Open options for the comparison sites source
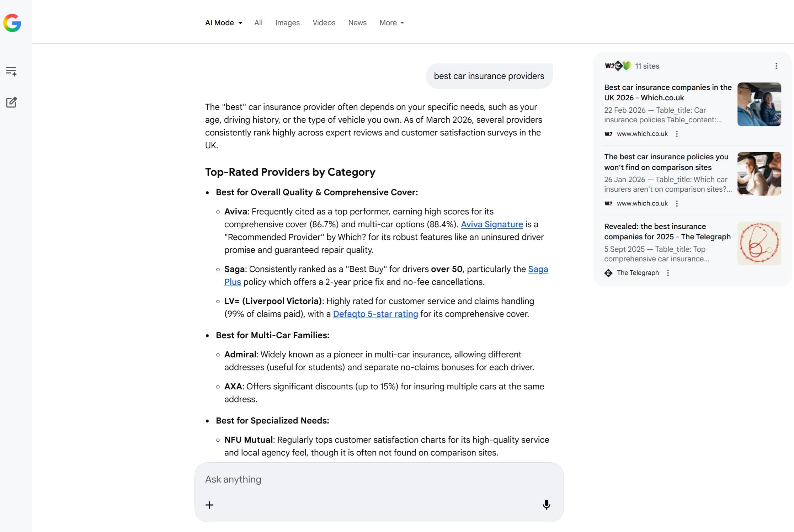Image resolution: width=794 pixels, height=532 pixels. pyautogui.click(x=677, y=203)
